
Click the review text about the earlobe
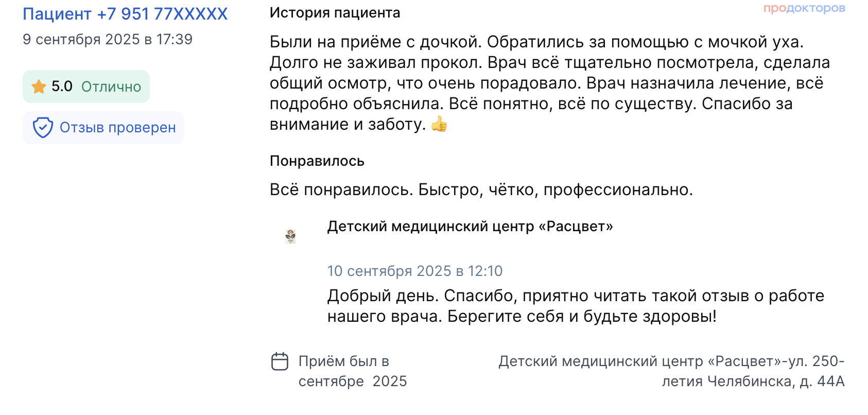[x=549, y=83]
